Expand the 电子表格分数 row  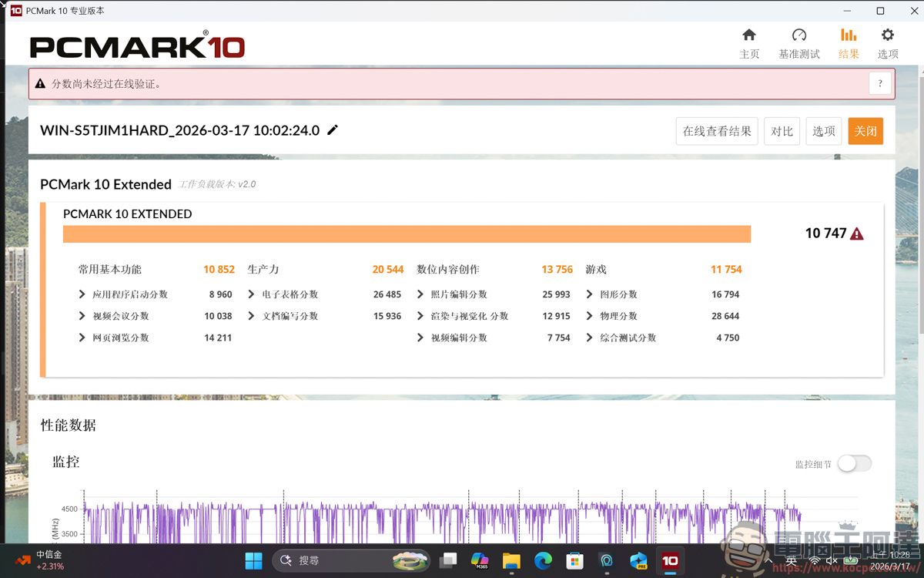(x=252, y=294)
